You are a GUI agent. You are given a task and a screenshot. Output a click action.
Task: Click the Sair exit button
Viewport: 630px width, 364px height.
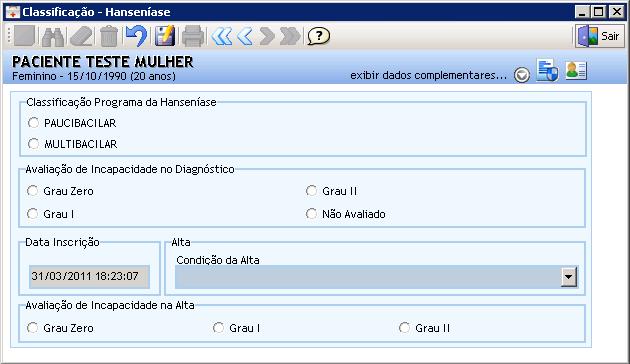coord(600,36)
